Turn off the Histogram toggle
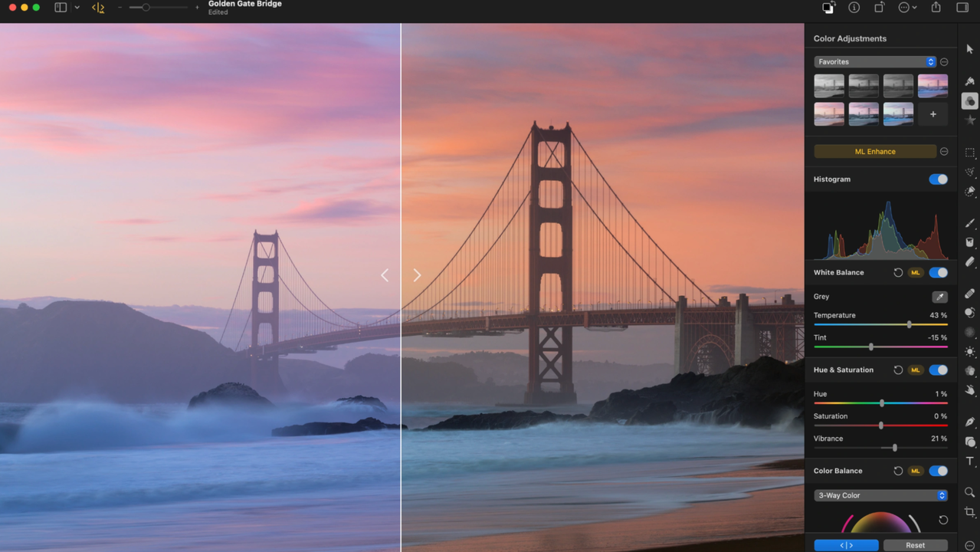980x552 pixels. tap(938, 179)
